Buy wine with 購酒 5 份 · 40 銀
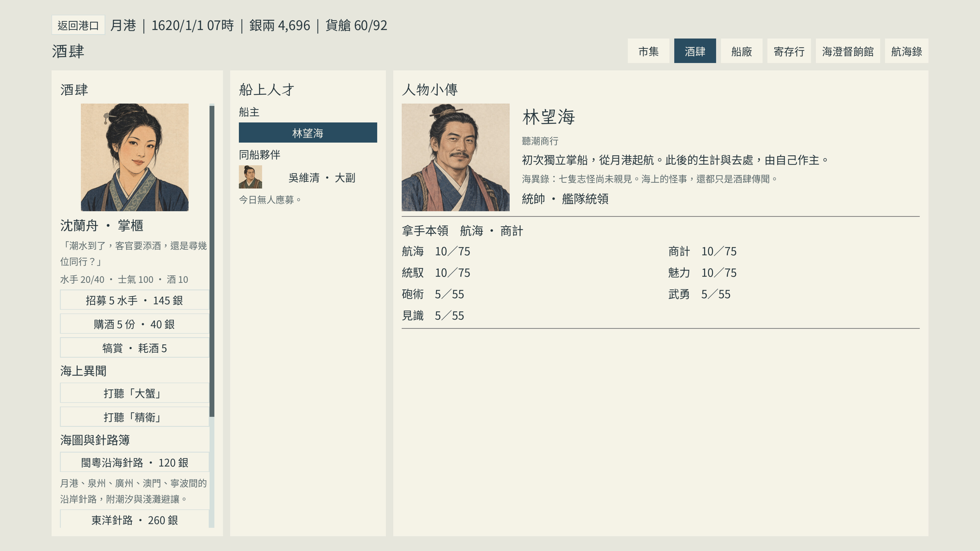 tap(134, 324)
